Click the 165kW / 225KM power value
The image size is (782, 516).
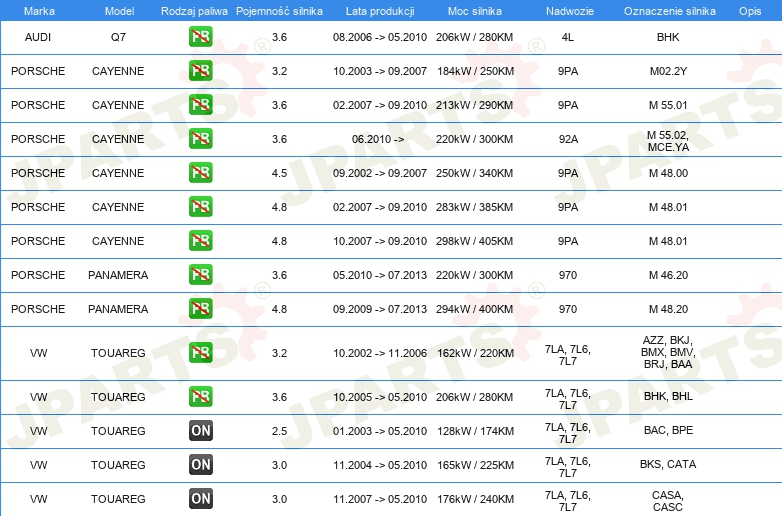(x=475, y=465)
